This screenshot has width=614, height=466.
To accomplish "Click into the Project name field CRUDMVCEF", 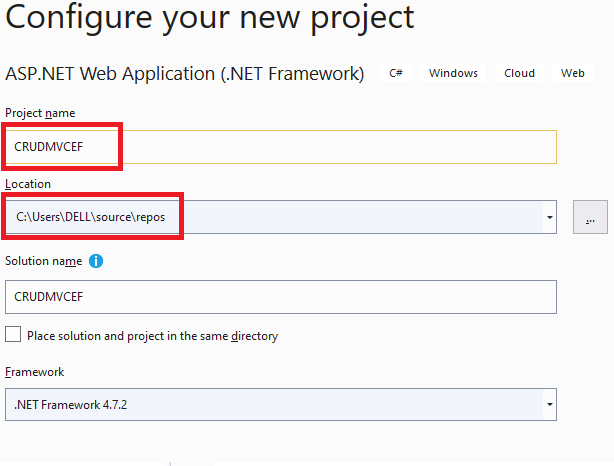I will pyautogui.click(x=281, y=147).
